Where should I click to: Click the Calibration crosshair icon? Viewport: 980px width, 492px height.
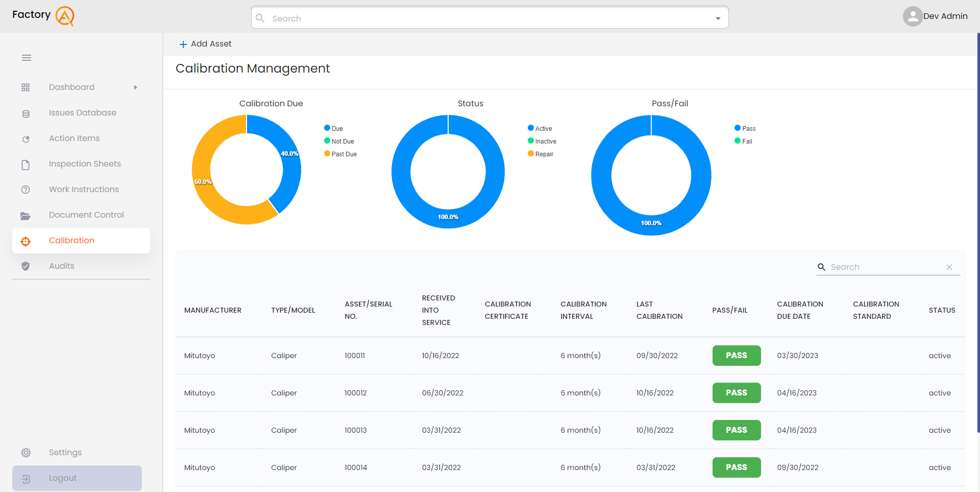26,241
